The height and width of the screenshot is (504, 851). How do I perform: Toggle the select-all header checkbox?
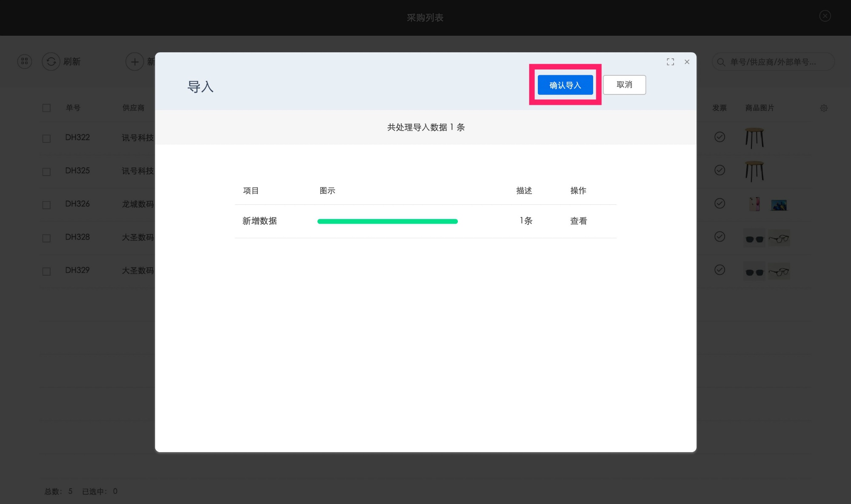46,108
